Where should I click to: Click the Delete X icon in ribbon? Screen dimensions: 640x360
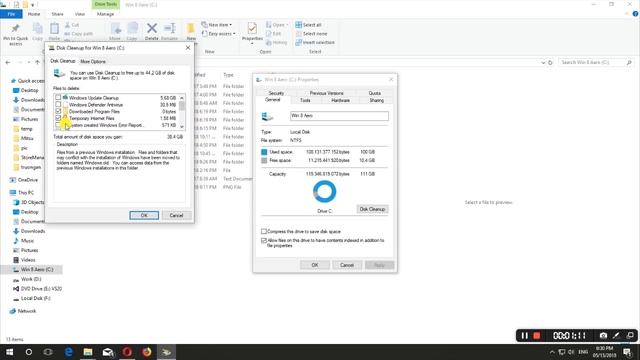tap(152, 28)
